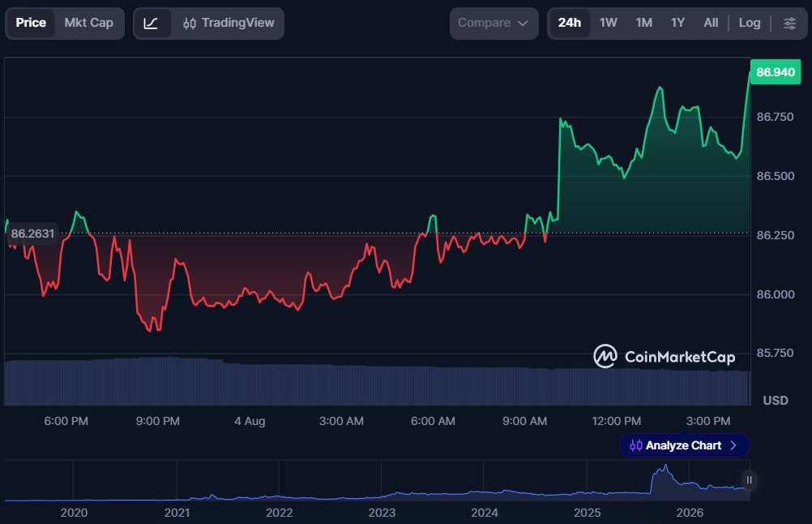Viewport: 812px width, 524px height.
Task: Click the Compare chevron arrow
Action: tap(523, 24)
